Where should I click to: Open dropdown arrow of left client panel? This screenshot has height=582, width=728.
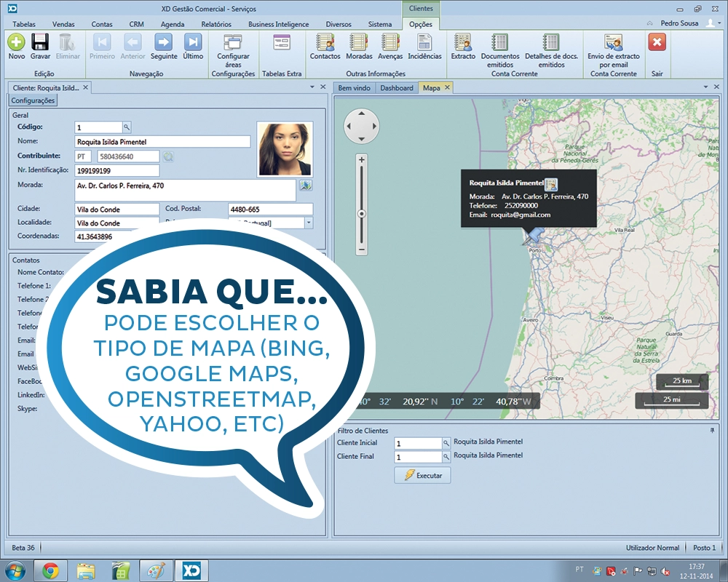[x=312, y=87]
